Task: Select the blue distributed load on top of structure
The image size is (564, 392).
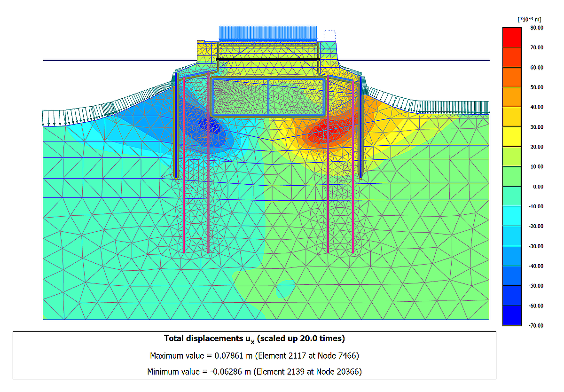Action: tap(268, 33)
